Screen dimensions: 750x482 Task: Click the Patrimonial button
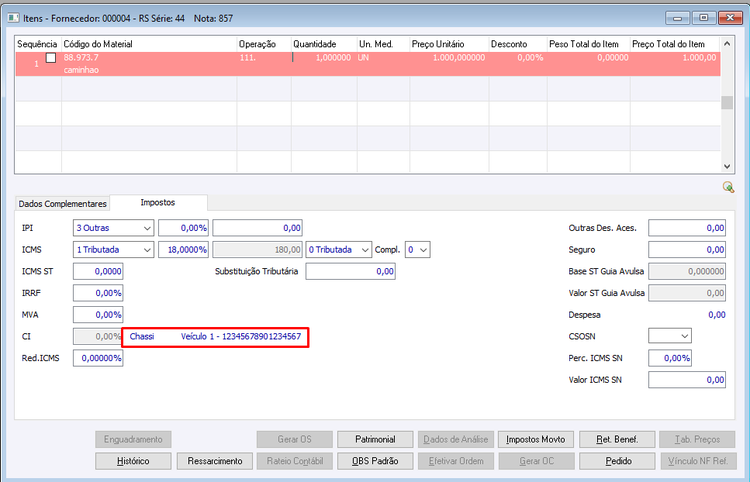click(x=375, y=439)
